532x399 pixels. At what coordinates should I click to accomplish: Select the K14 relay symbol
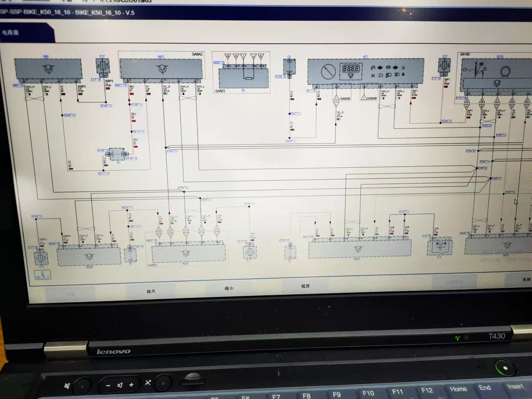tap(439, 246)
